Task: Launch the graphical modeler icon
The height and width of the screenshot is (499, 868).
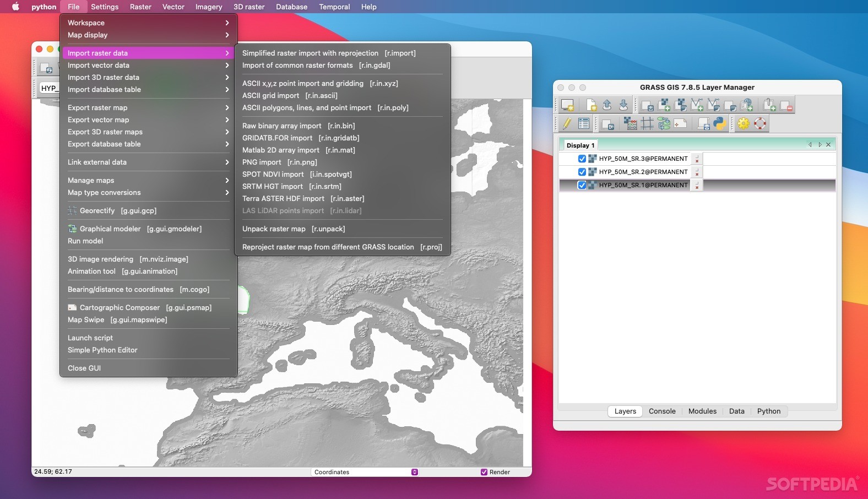Action: (664, 124)
